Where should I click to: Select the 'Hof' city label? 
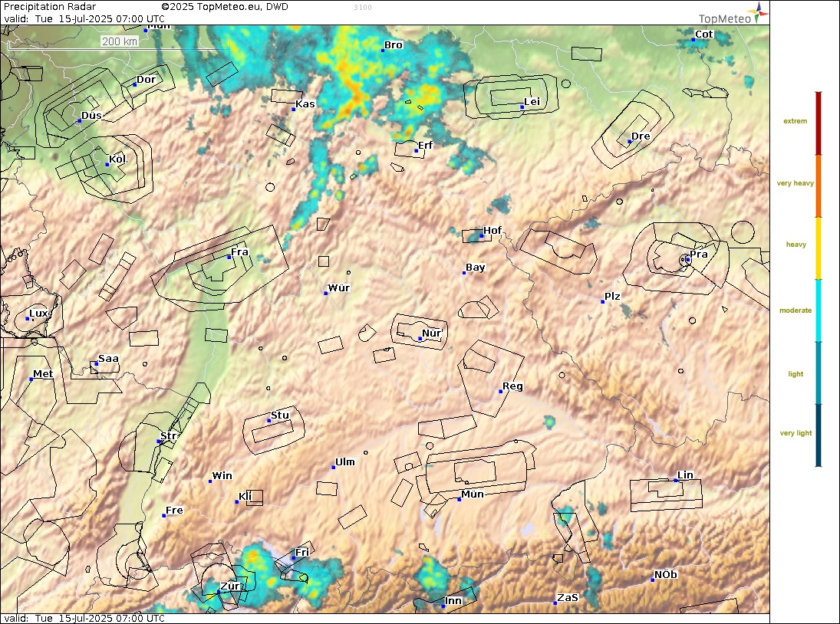492,231
